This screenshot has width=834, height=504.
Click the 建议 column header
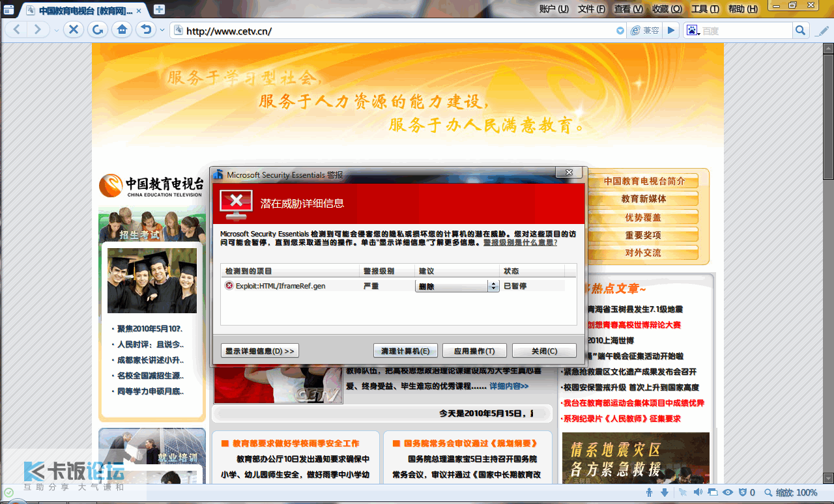457,271
